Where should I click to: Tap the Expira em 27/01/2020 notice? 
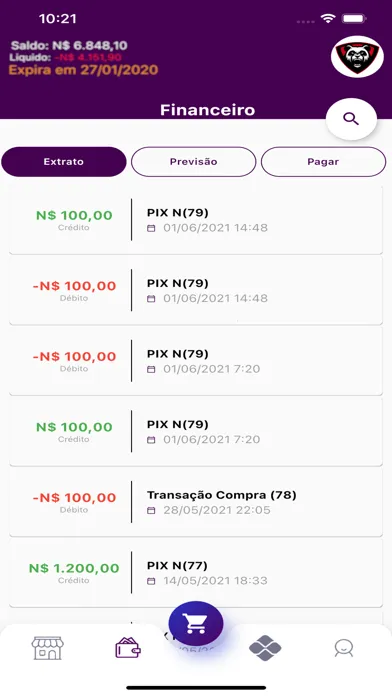click(x=83, y=70)
